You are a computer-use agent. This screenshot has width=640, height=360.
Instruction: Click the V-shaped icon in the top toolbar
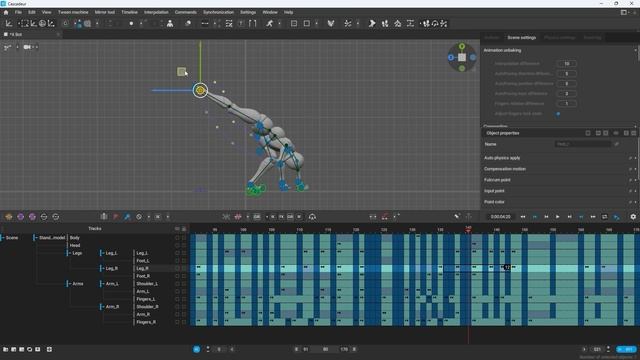tap(331, 24)
